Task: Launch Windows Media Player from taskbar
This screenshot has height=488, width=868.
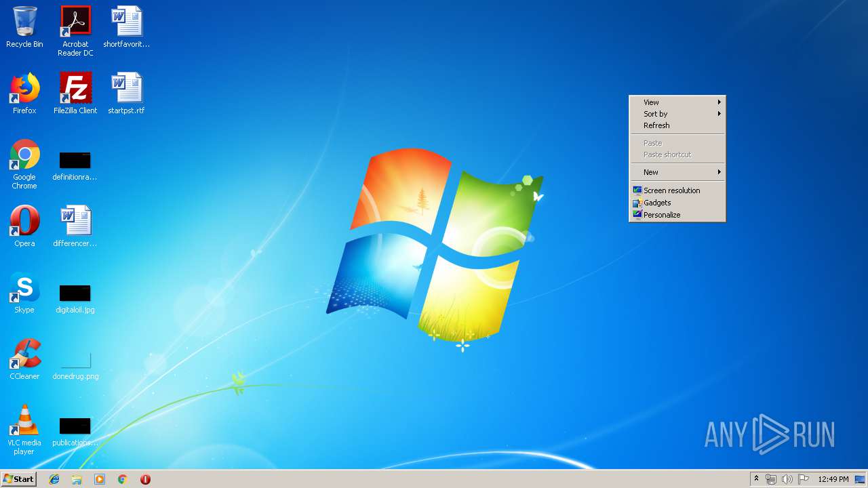Action: (100, 479)
